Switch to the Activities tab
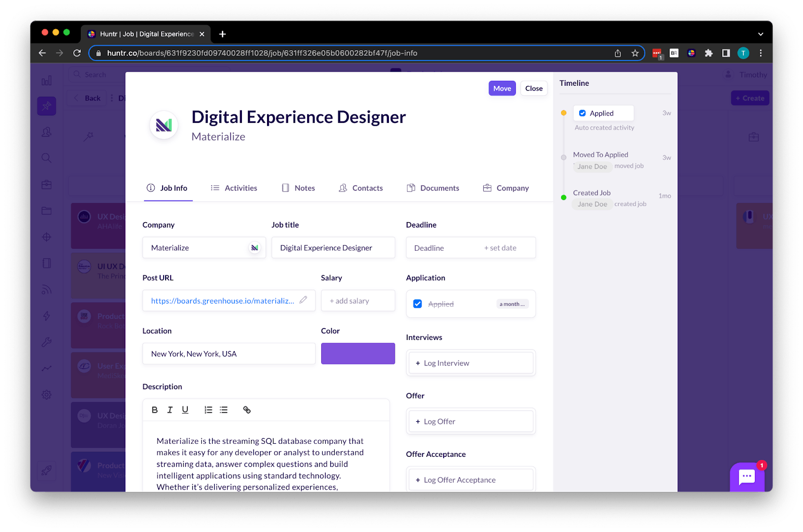Screen dimensions: 803x532 pyautogui.click(x=234, y=188)
